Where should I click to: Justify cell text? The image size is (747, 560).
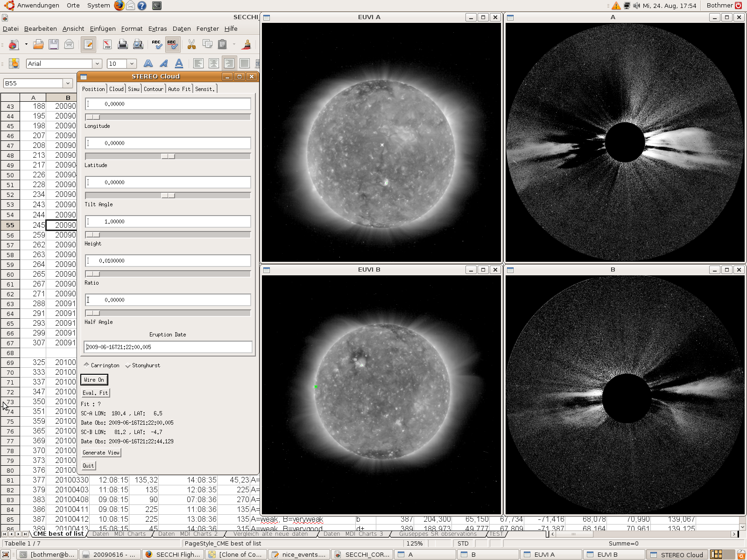244,63
